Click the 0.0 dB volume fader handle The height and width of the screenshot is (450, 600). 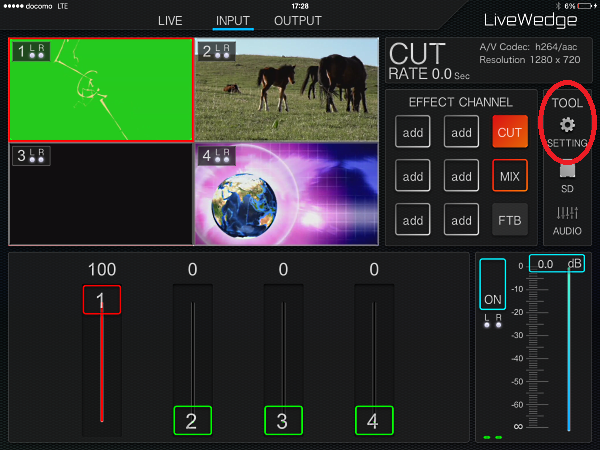click(x=557, y=264)
